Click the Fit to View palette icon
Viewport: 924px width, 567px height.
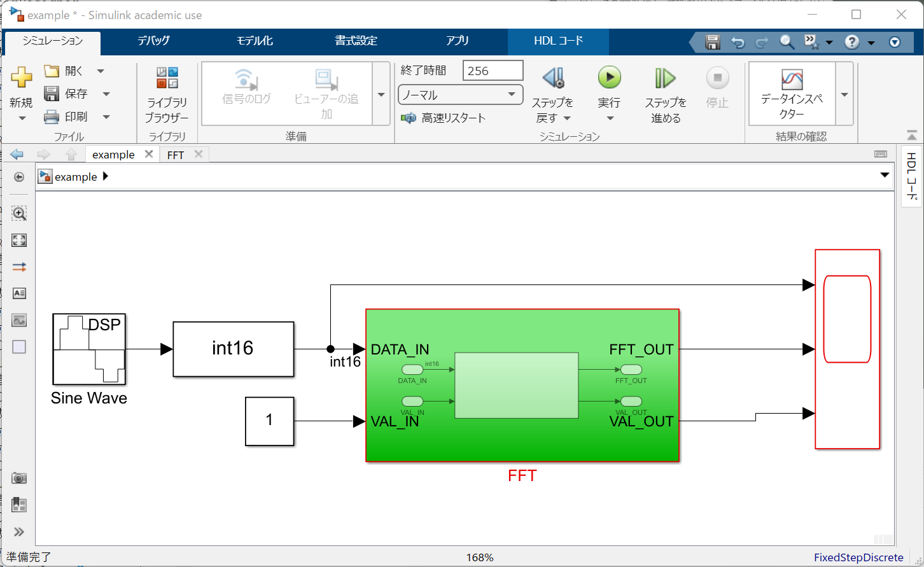point(19,240)
